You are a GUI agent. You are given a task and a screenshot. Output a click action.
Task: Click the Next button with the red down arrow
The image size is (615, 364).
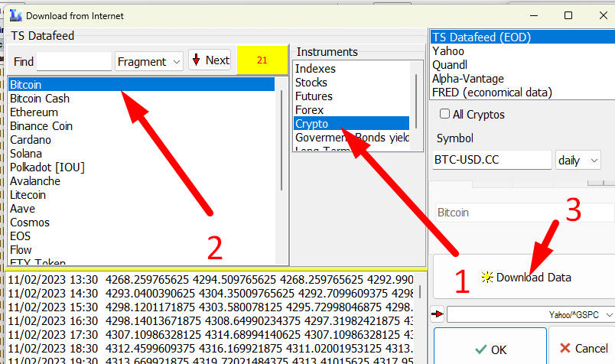[210, 60]
